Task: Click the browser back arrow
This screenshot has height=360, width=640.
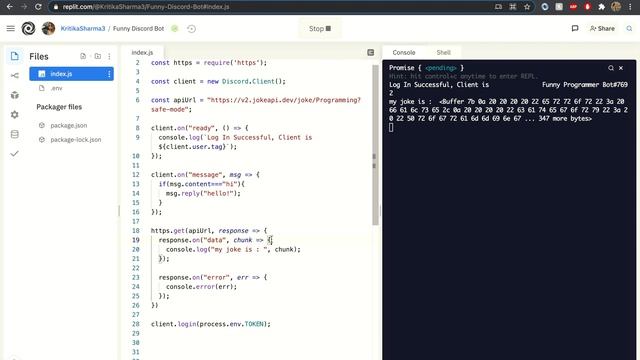Action: 9,7
